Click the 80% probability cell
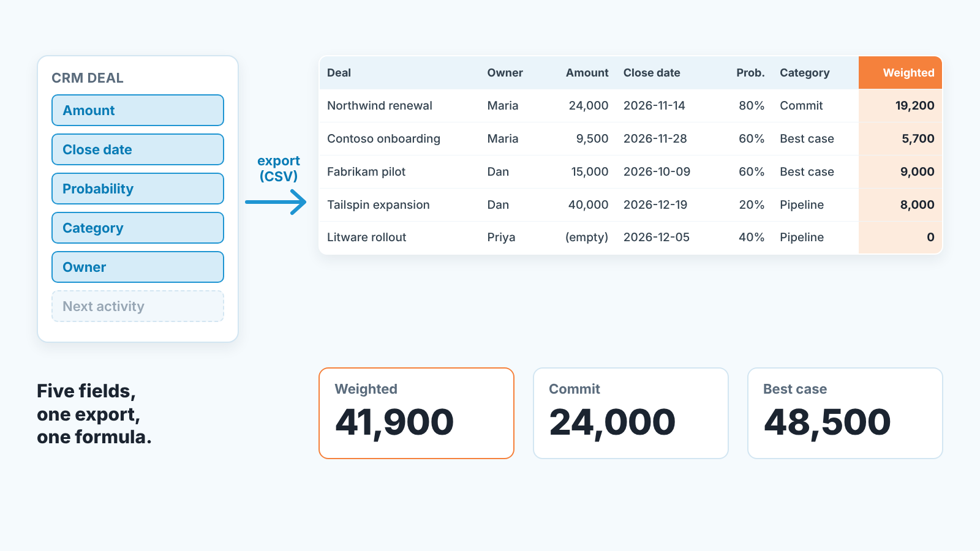Screen dimensions: 980x551 [752, 105]
